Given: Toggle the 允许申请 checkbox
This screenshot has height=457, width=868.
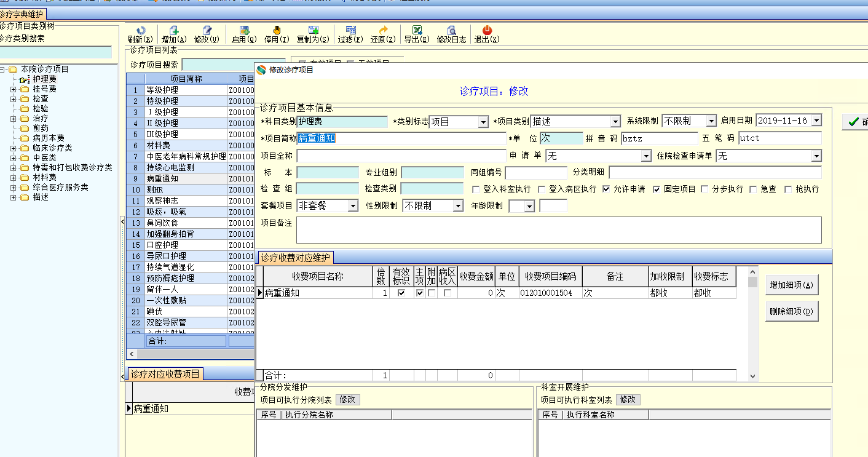Looking at the screenshot, I should [607, 189].
